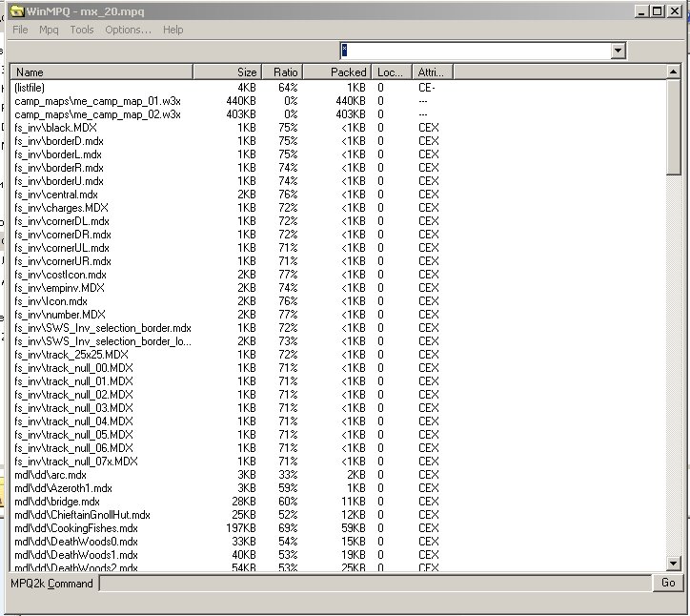
Task: Select fs_inv\borderU.mdx file
Action: coord(59,181)
